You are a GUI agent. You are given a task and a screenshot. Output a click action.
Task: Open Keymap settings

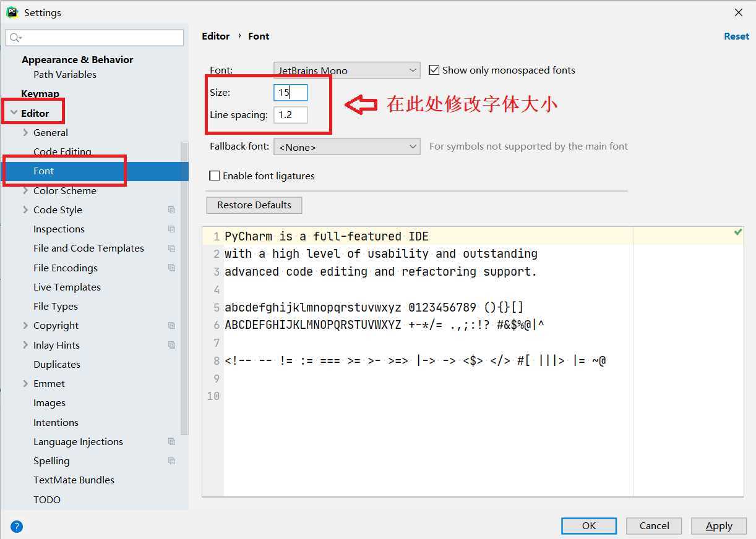tap(40, 94)
